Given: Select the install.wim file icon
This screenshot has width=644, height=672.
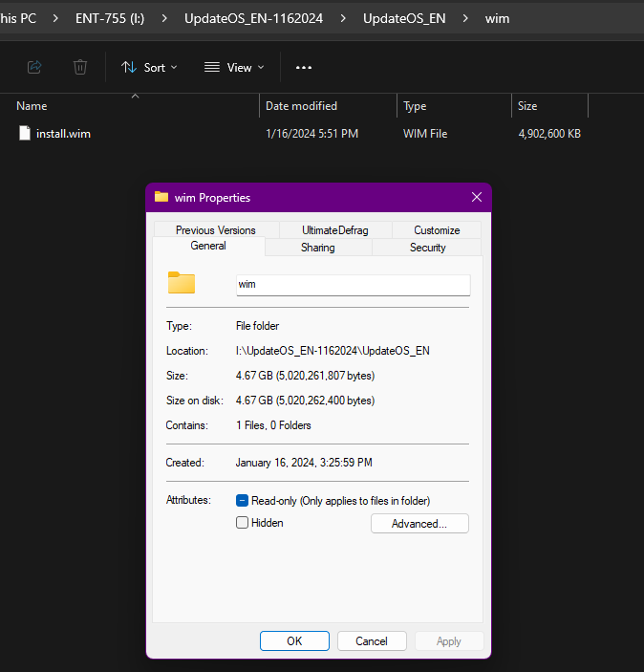Looking at the screenshot, I should pos(25,133).
